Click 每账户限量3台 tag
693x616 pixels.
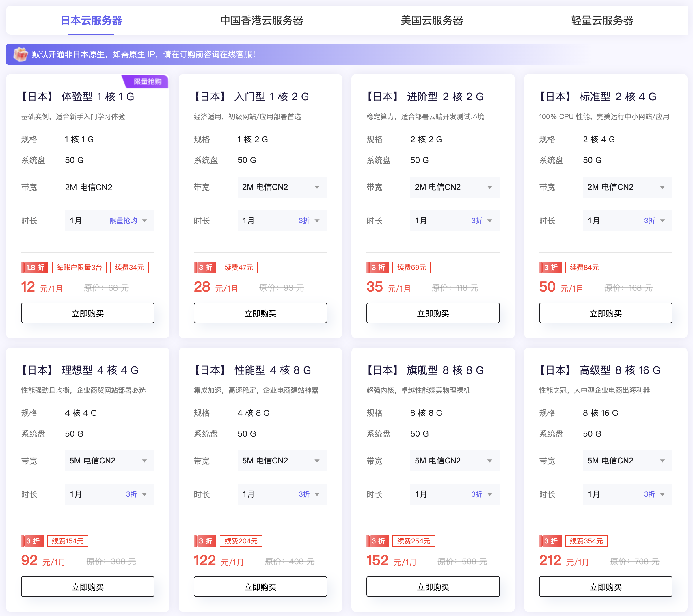pyautogui.click(x=79, y=267)
